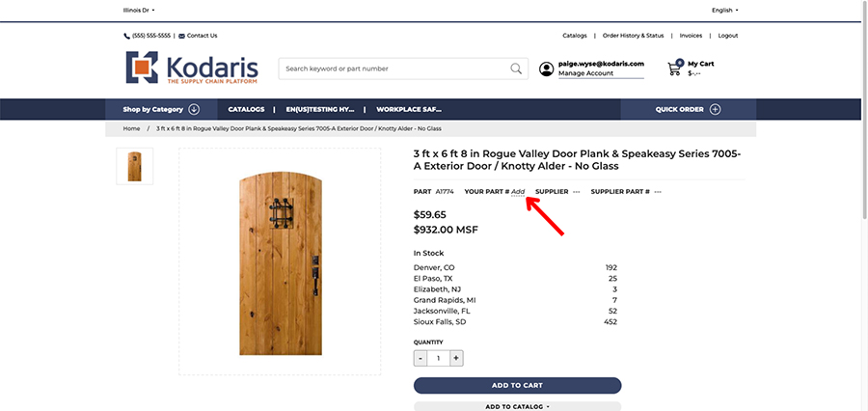Click the phone number icon
Screen dimensions: 868x411
(126, 36)
